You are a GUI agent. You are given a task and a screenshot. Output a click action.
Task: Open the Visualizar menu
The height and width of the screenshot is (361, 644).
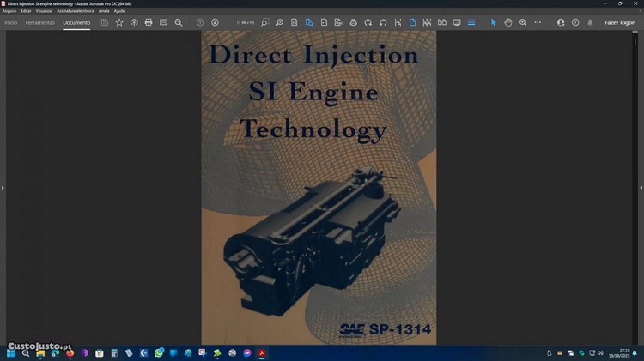(x=44, y=11)
